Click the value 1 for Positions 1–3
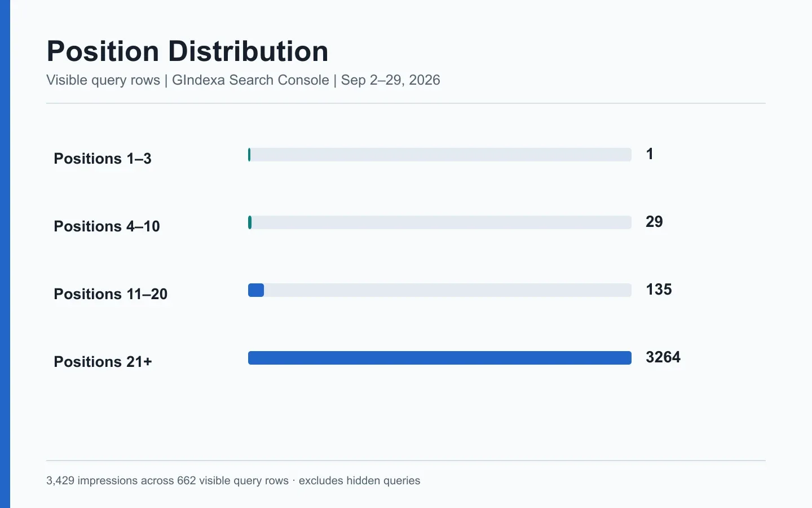812x508 pixels. point(650,154)
